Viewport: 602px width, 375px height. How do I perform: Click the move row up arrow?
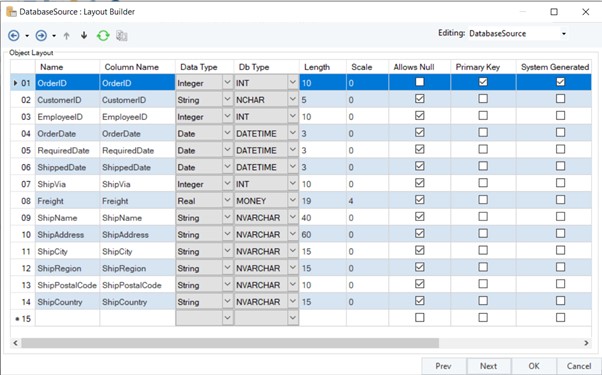66,36
